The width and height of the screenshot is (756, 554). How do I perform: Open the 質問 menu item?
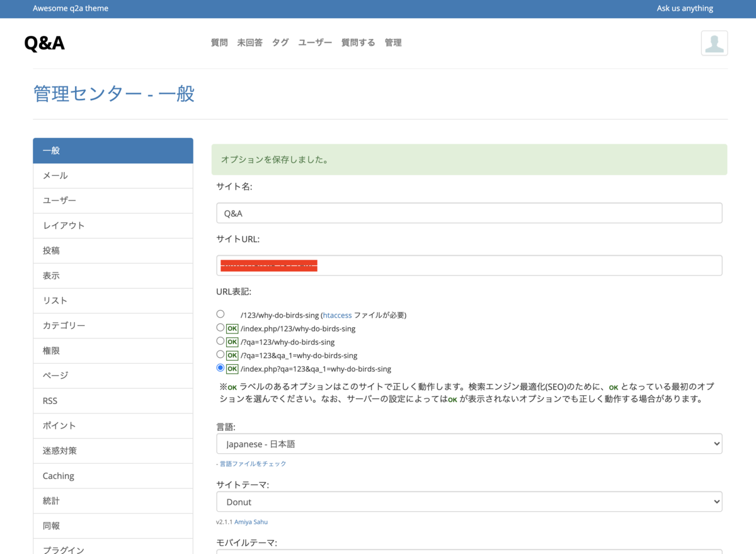[219, 43]
